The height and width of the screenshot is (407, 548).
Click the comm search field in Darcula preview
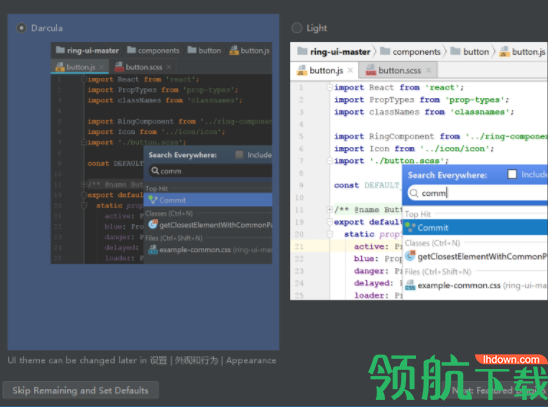click(x=210, y=171)
